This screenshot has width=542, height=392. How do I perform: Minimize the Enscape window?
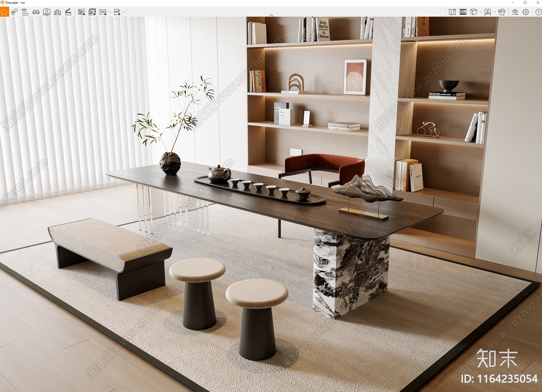(x=513, y=2)
